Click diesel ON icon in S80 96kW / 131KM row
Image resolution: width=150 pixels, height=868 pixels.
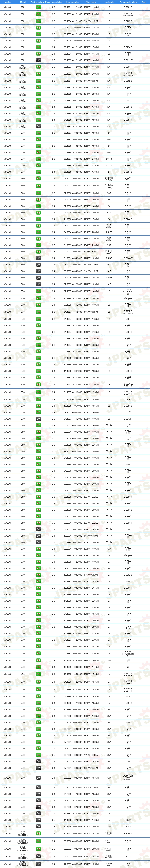(39, 536)
